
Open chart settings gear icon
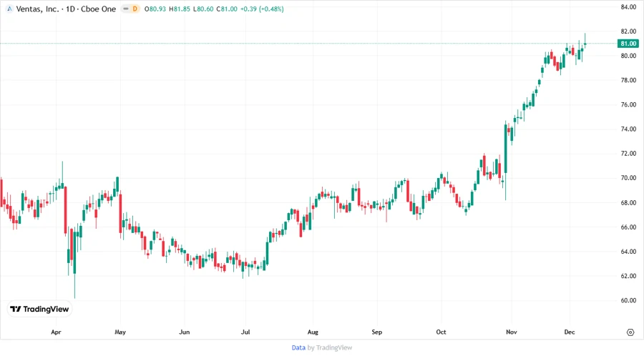(630, 332)
